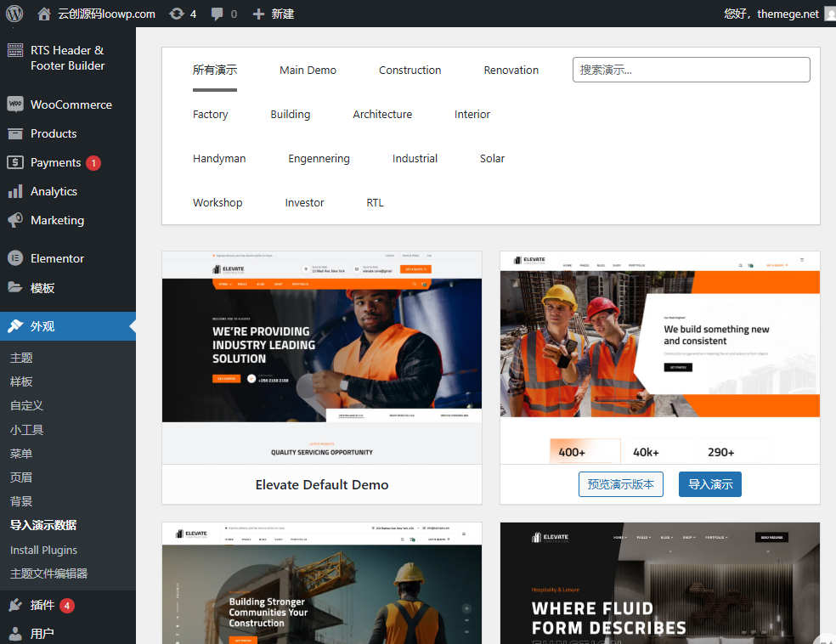Click the plus icon for new content
Viewport: 836px width, 644px height.
[258, 14]
